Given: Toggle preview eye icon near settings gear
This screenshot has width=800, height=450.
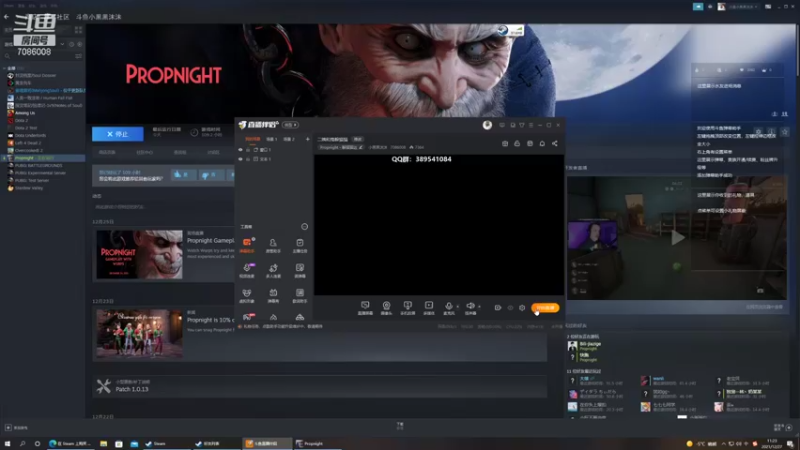Looking at the screenshot, I should point(510,308).
